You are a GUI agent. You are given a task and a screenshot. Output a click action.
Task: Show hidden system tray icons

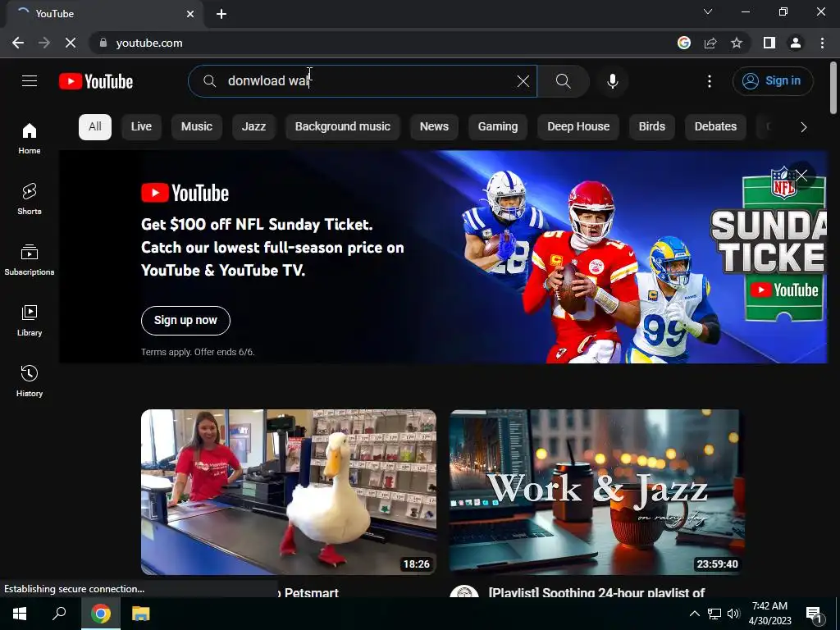point(694,614)
